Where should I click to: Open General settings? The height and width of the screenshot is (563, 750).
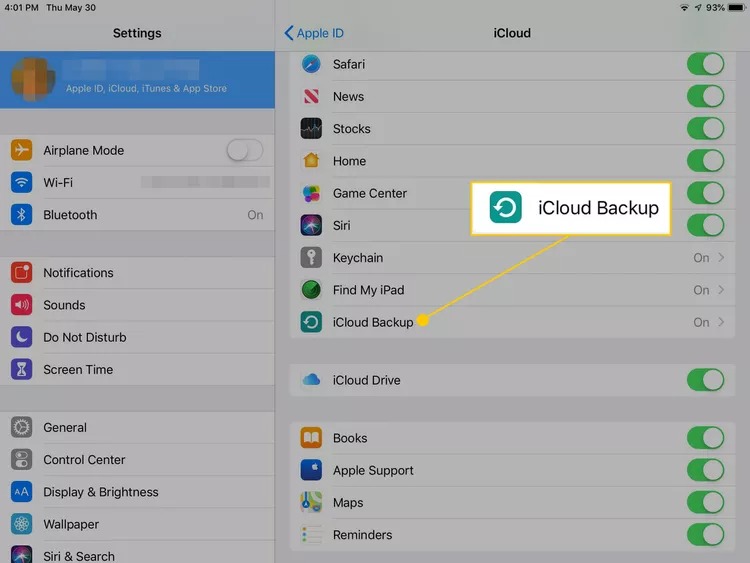click(x=137, y=428)
